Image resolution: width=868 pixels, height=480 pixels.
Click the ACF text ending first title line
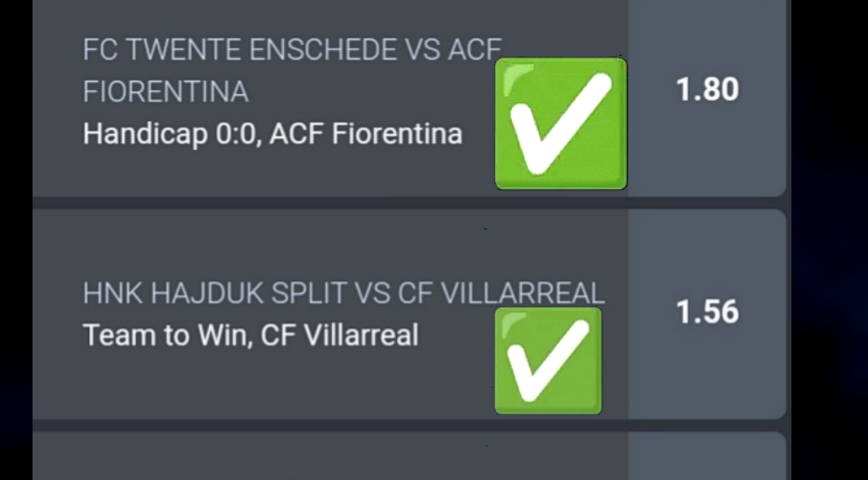point(475,50)
